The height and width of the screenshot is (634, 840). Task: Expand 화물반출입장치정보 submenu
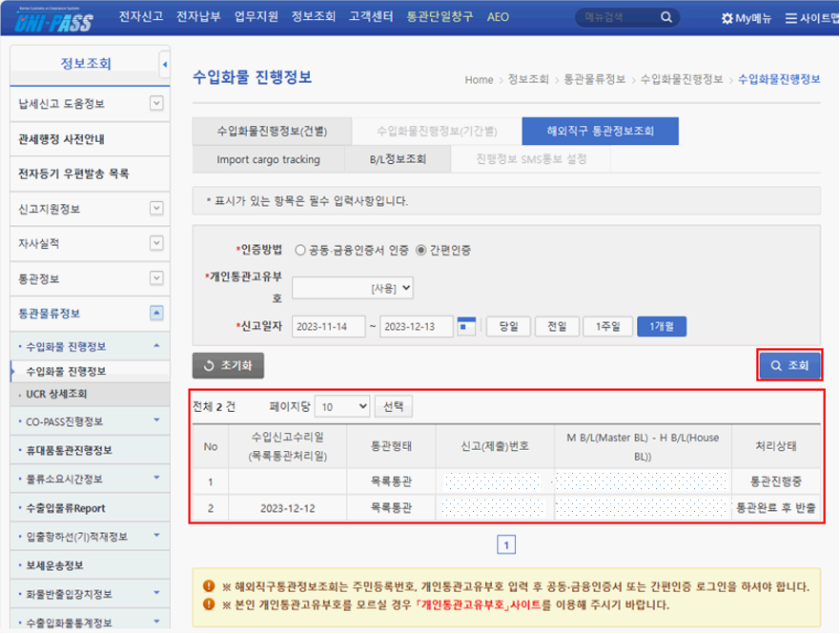click(156, 593)
